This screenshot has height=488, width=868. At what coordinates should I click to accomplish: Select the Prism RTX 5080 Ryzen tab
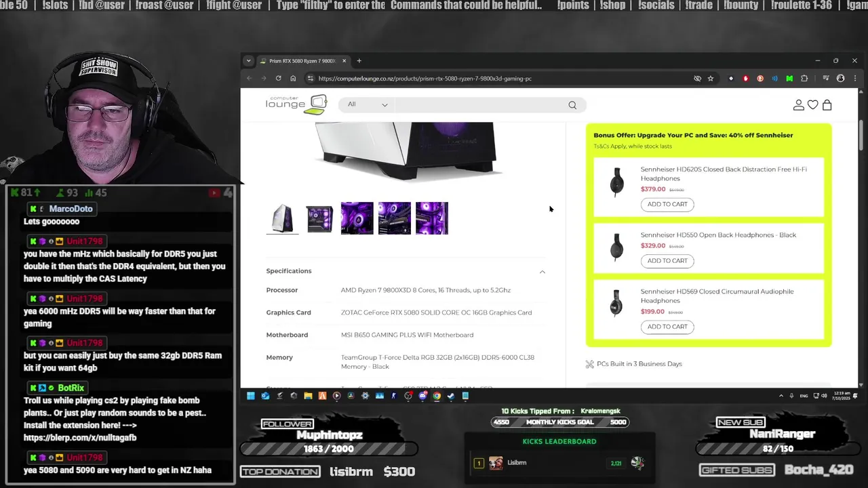(x=303, y=61)
